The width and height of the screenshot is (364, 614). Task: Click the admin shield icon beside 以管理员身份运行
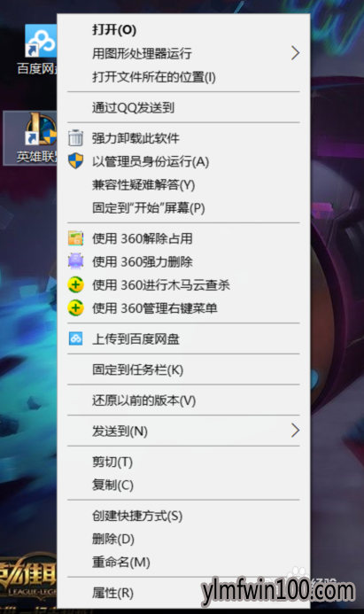(x=75, y=161)
